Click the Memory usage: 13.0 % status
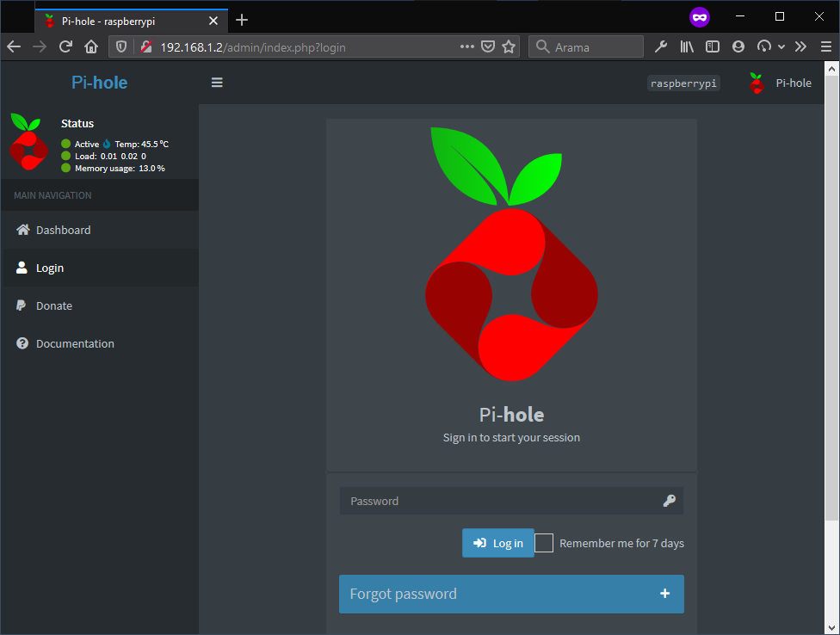The height and width of the screenshot is (635, 840). (x=120, y=168)
